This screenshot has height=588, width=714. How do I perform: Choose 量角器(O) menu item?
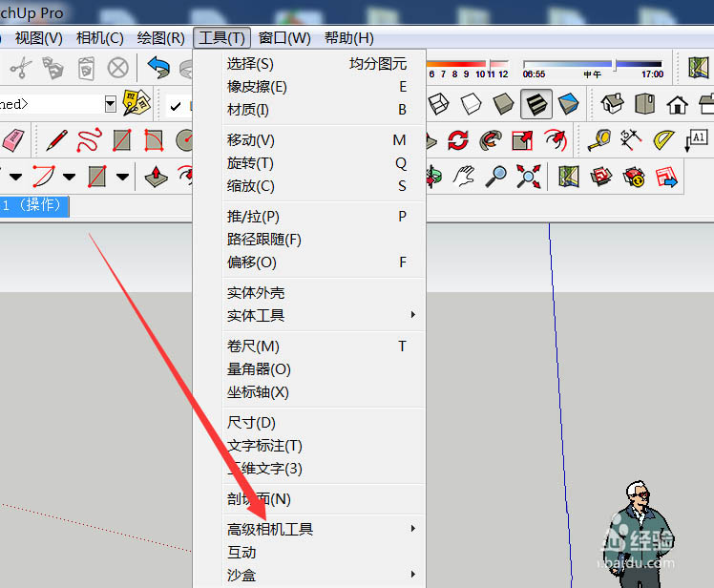pyautogui.click(x=325, y=368)
